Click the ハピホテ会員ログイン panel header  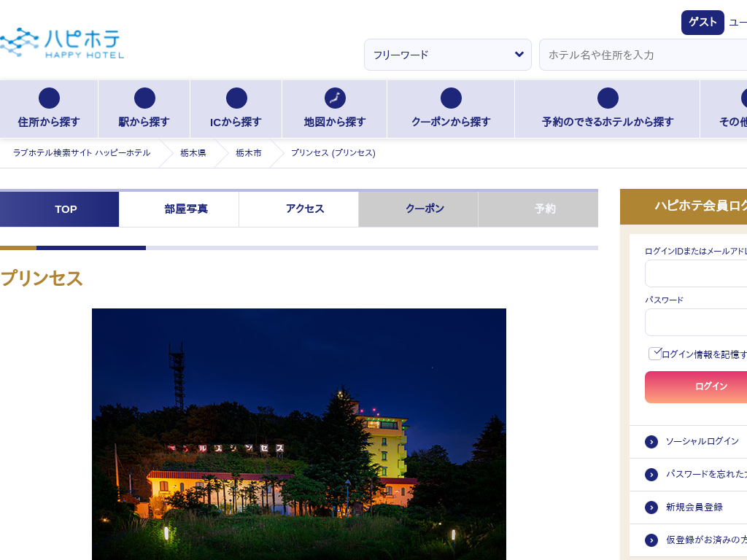point(684,206)
